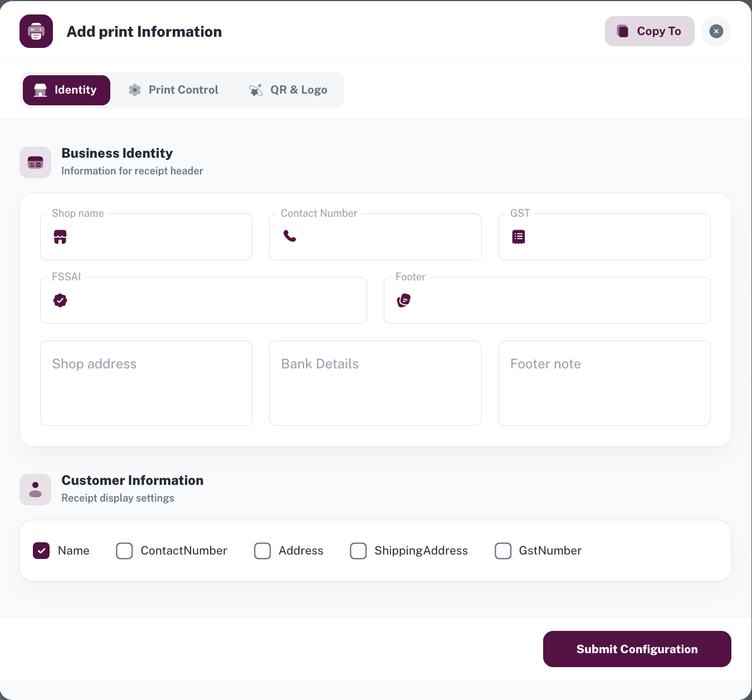The image size is (752, 700).
Task: Click the person icon beside Customer Information
Action: (35, 489)
